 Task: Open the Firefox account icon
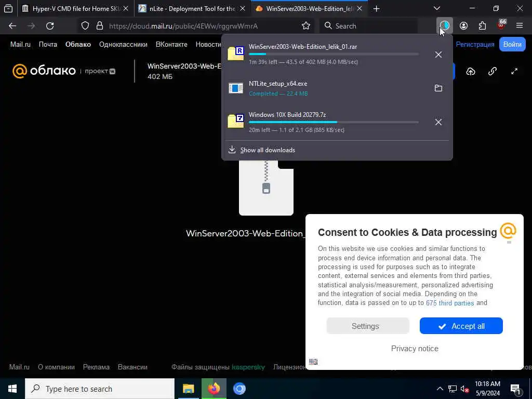pyautogui.click(x=463, y=26)
